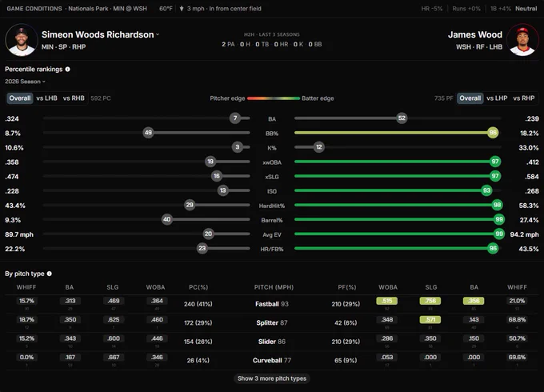
Task: Click the Curveball 77 pitch row label
Action: 272,361
